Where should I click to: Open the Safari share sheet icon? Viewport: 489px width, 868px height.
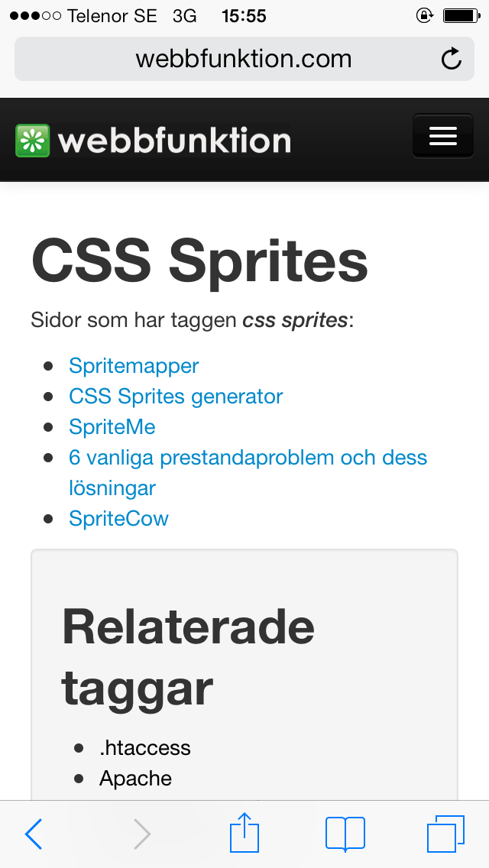244,832
